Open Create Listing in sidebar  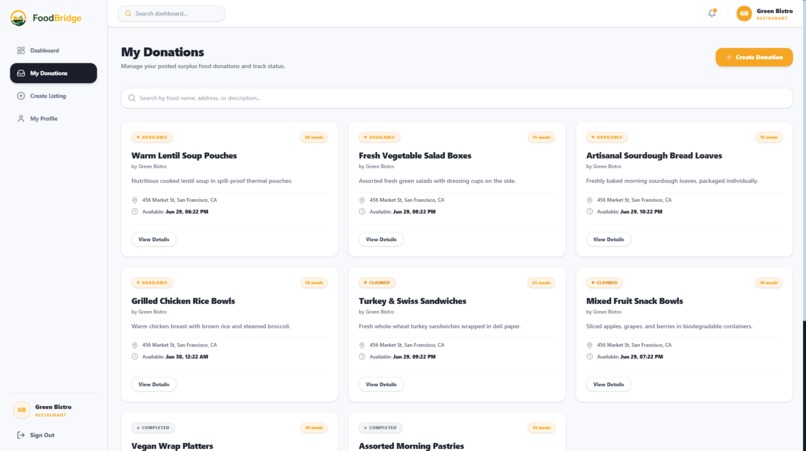[53, 96]
